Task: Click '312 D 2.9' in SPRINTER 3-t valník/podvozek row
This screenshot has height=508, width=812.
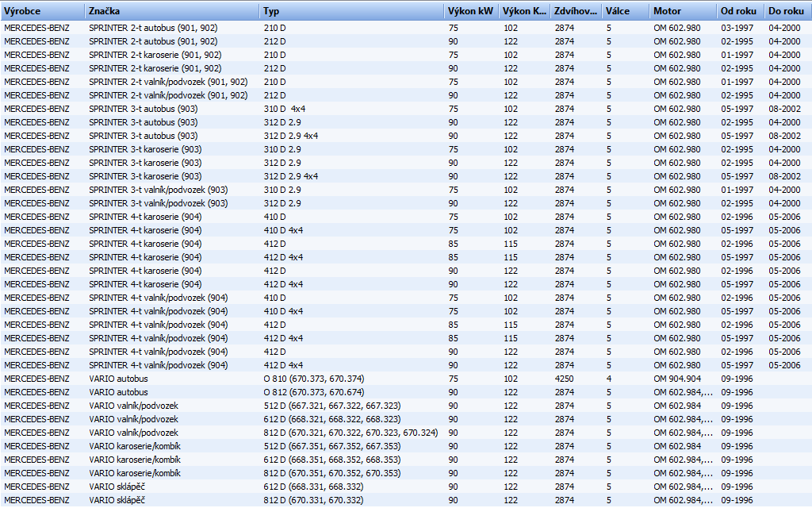Action: [x=282, y=203]
